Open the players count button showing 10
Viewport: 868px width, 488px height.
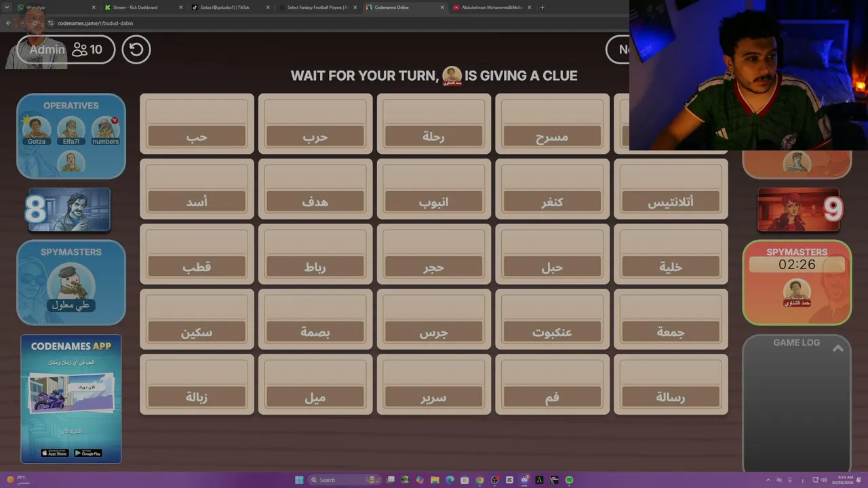point(88,49)
